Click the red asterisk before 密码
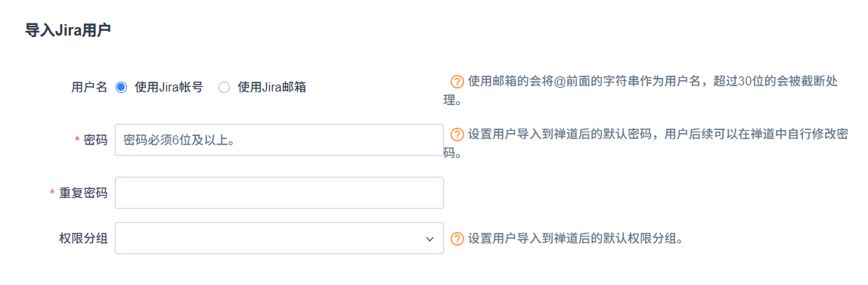Viewport: 868px width, 285px height. coord(77,140)
